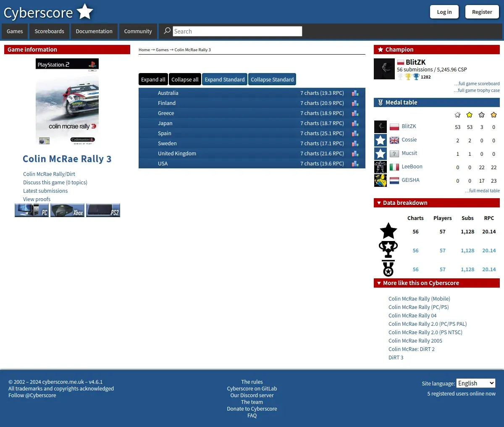
Task: Collapse the Data breakdown section
Action: point(437,203)
